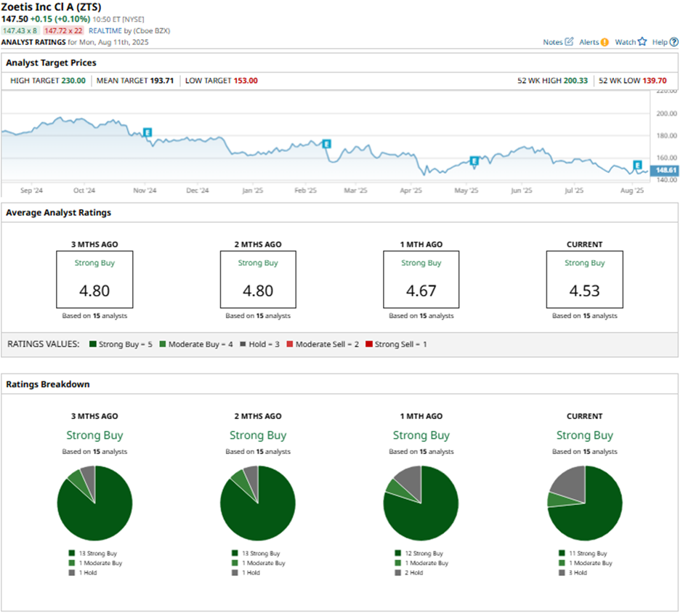This screenshot has width=683, height=616.
Task: Click the Nov '24 earnings marker on chart
Action: (x=147, y=132)
